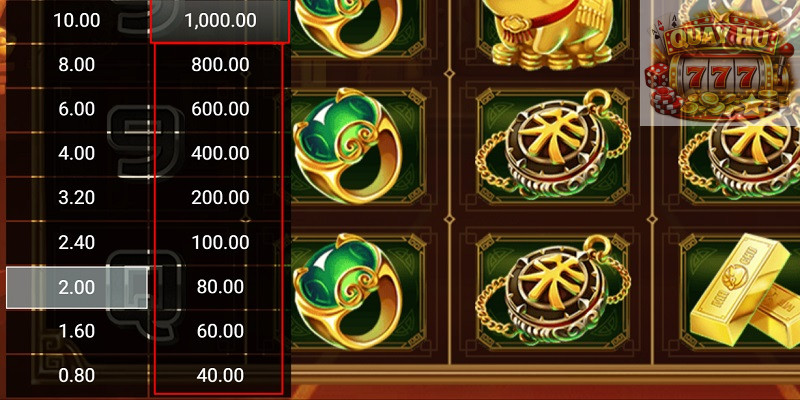Image resolution: width=800 pixels, height=400 pixels.
Task: Pick the 1.60 bet size option
Action: tap(77, 332)
